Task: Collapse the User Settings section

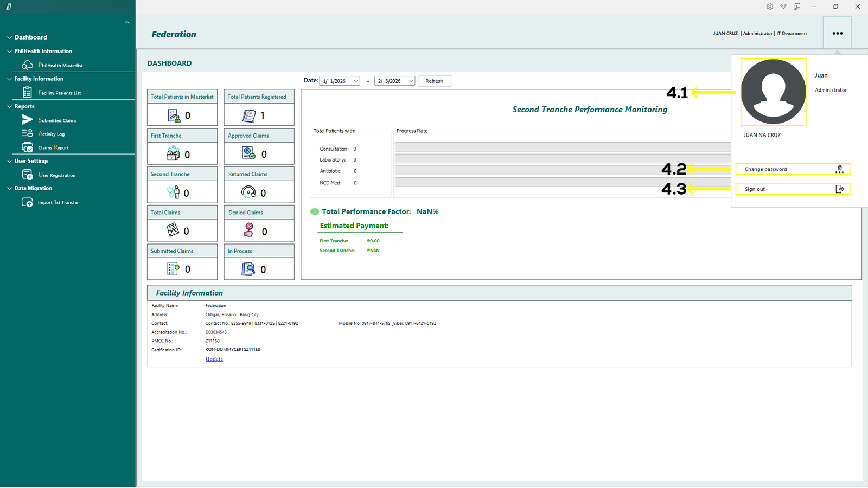Action: click(x=9, y=161)
